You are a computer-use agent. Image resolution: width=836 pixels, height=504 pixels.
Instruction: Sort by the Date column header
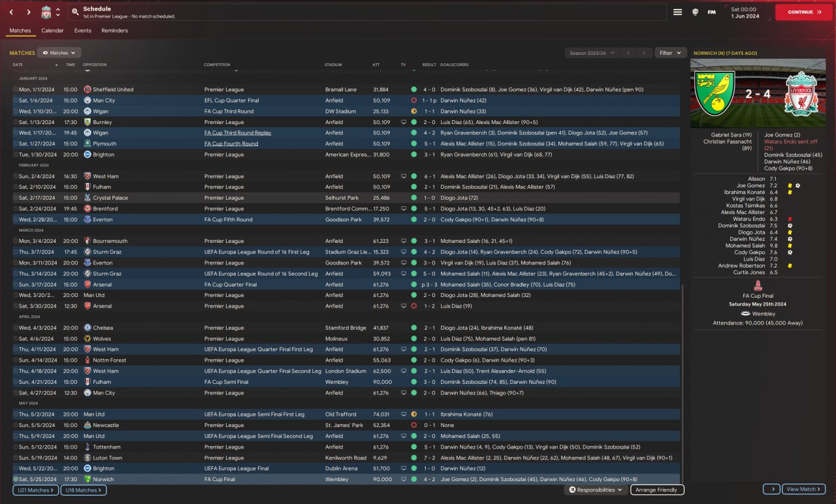click(x=18, y=65)
